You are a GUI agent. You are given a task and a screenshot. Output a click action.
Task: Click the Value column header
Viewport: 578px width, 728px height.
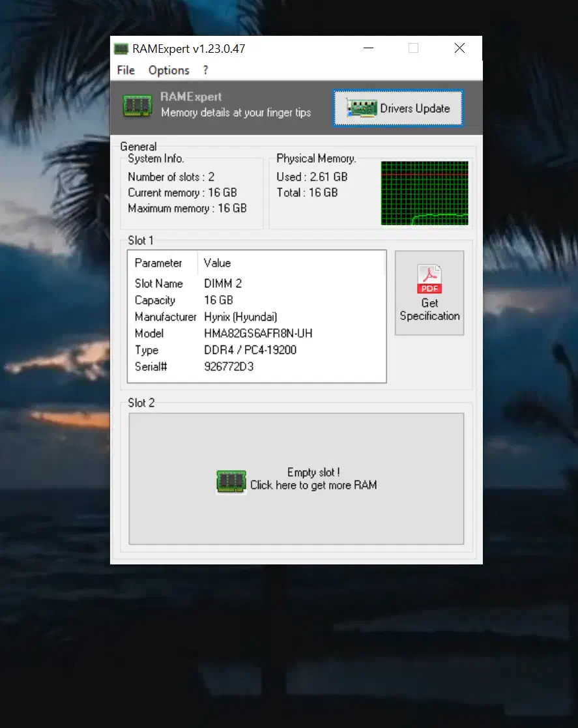217,263
